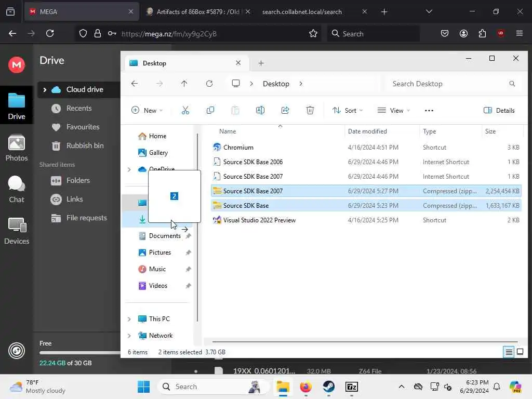Go back in File Explorer
The image size is (532, 399).
tap(135, 84)
